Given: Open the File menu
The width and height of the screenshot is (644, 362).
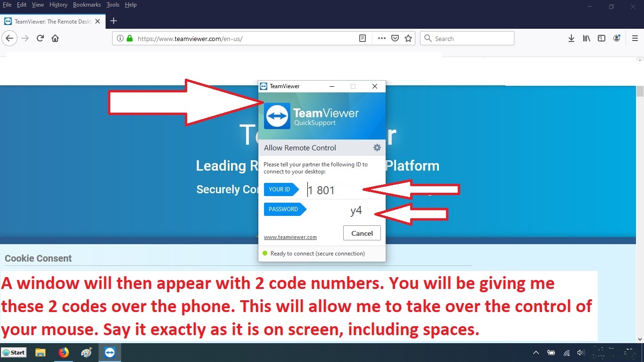Looking at the screenshot, I should [7, 5].
